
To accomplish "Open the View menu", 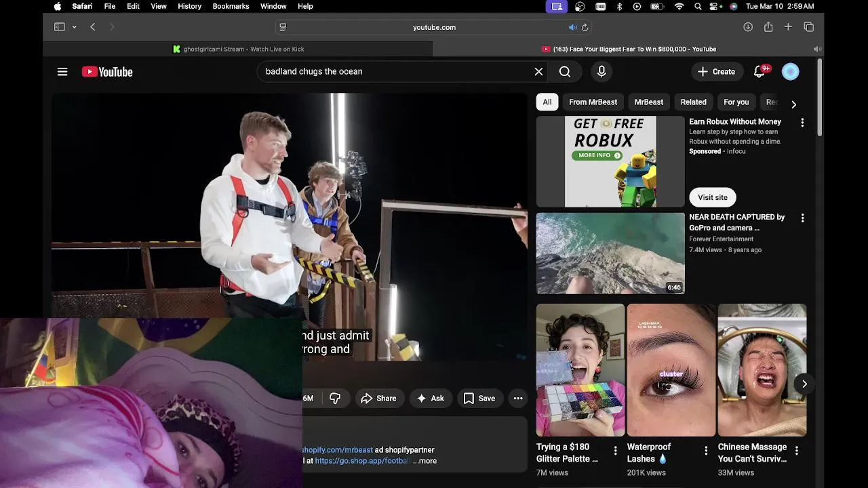I will pos(159,6).
